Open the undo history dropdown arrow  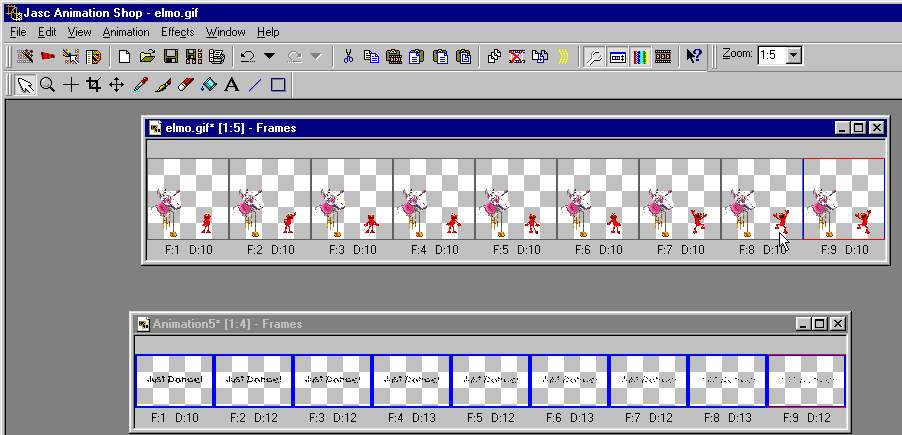point(269,56)
